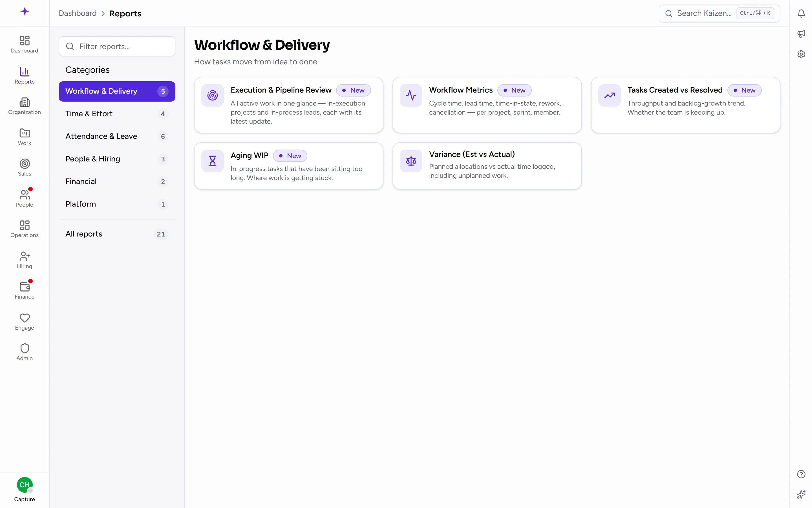Viewport: 812px width, 508px height.
Task: Click the Ctrl/⌘+K shortcut badge
Action: pyautogui.click(x=755, y=14)
